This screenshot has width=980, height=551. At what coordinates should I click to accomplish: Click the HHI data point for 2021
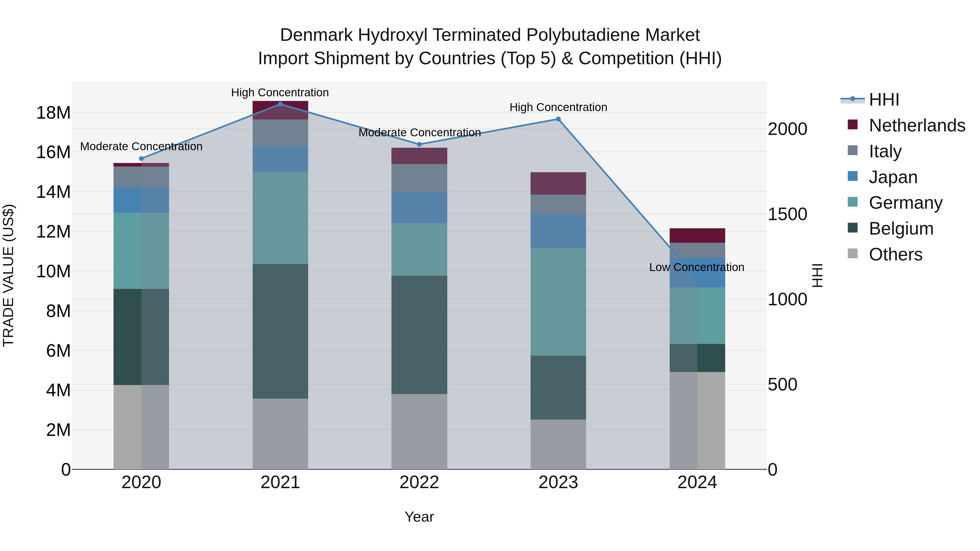pos(280,104)
